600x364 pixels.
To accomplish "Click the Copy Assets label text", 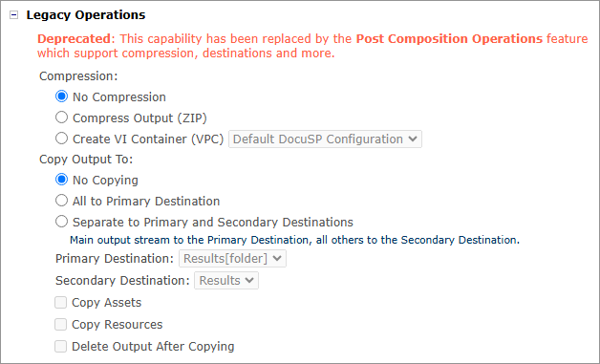I will pyautogui.click(x=107, y=303).
